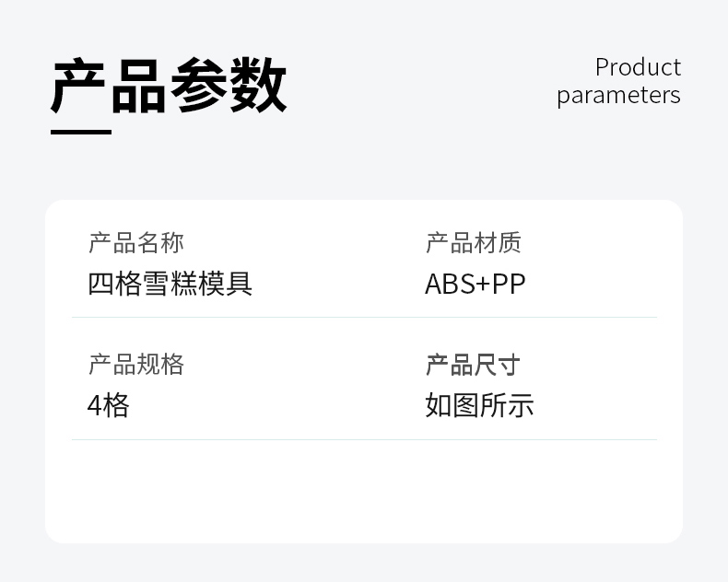Click the 产品规格 field label
The height and width of the screenshot is (582, 728).
(136, 365)
